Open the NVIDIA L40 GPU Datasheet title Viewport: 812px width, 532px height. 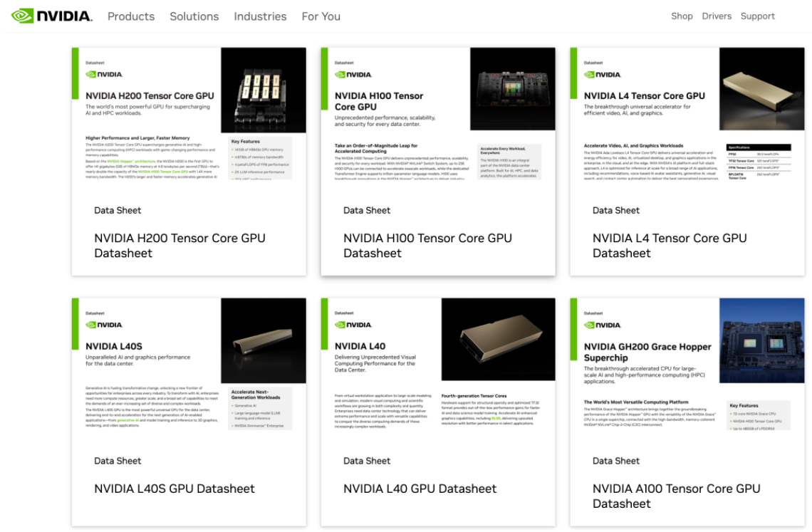[420, 489]
